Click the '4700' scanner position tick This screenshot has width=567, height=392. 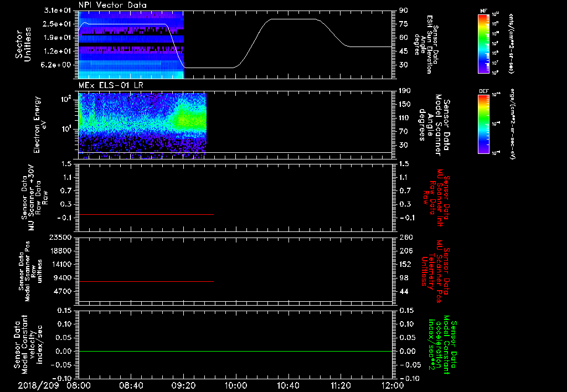click(62, 291)
